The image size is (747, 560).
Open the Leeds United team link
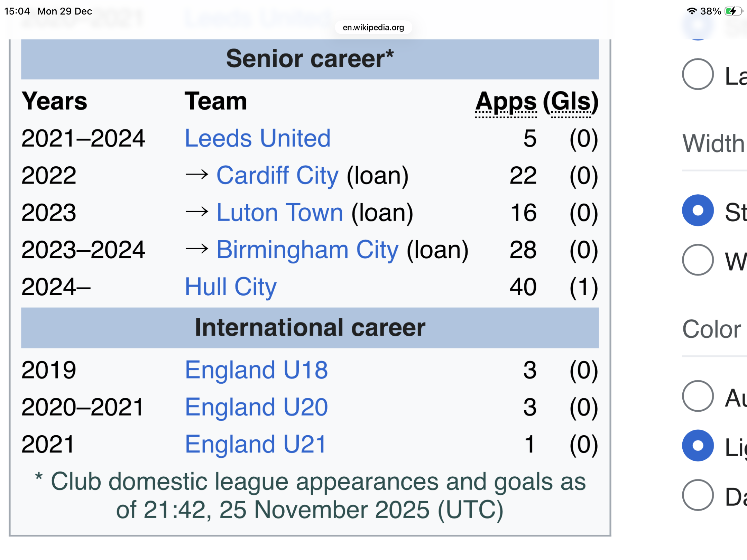click(x=258, y=138)
